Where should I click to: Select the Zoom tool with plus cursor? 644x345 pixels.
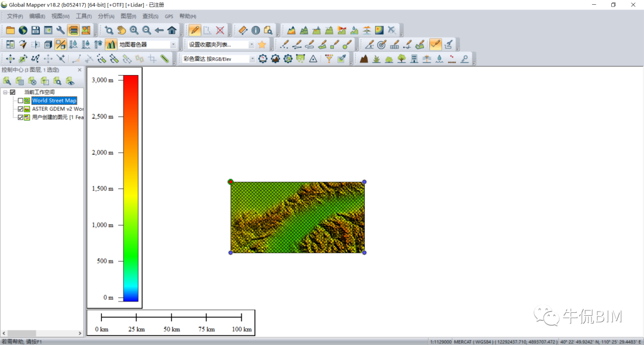(109, 30)
